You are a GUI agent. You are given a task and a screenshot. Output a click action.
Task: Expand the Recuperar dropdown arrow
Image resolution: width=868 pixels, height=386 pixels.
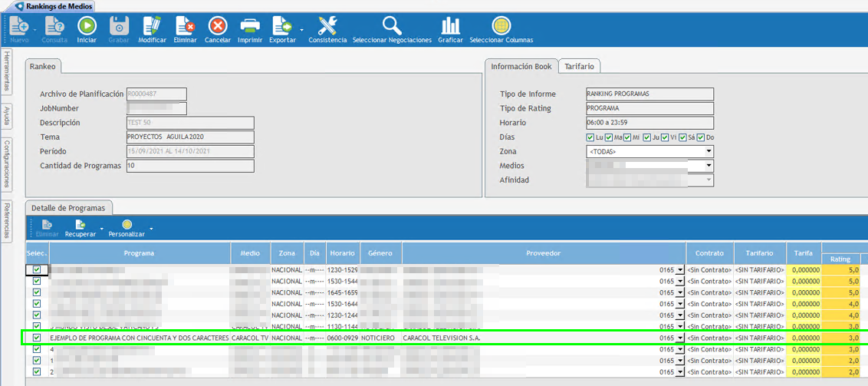102,228
